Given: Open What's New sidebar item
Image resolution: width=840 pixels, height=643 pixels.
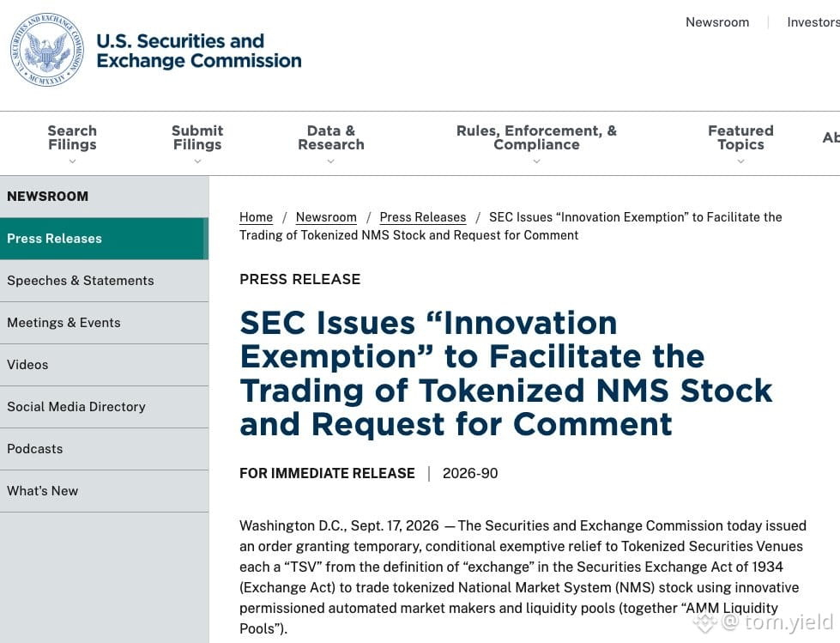Looking at the screenshot, I should [x=104, y=491].
